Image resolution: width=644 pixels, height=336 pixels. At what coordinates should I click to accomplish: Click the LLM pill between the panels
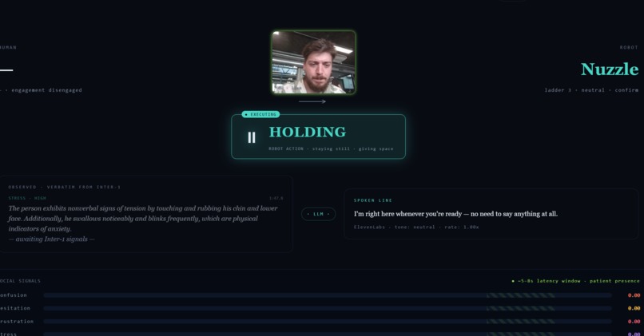[x=318, y=214]
